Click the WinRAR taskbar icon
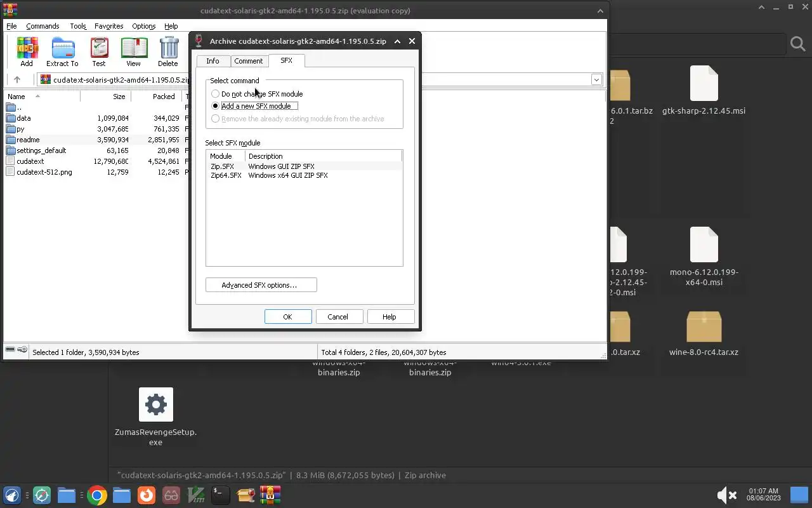The image size is (812, 508). coord(270,495)
